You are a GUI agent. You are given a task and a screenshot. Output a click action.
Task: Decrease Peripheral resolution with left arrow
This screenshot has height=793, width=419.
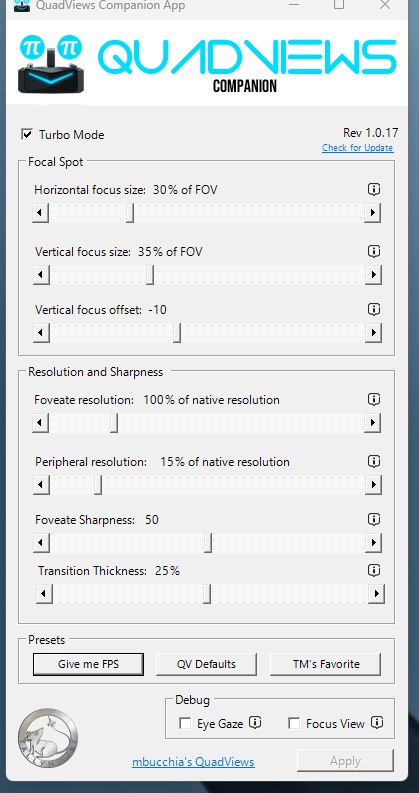pyautogui.click(x=41, y=485)
